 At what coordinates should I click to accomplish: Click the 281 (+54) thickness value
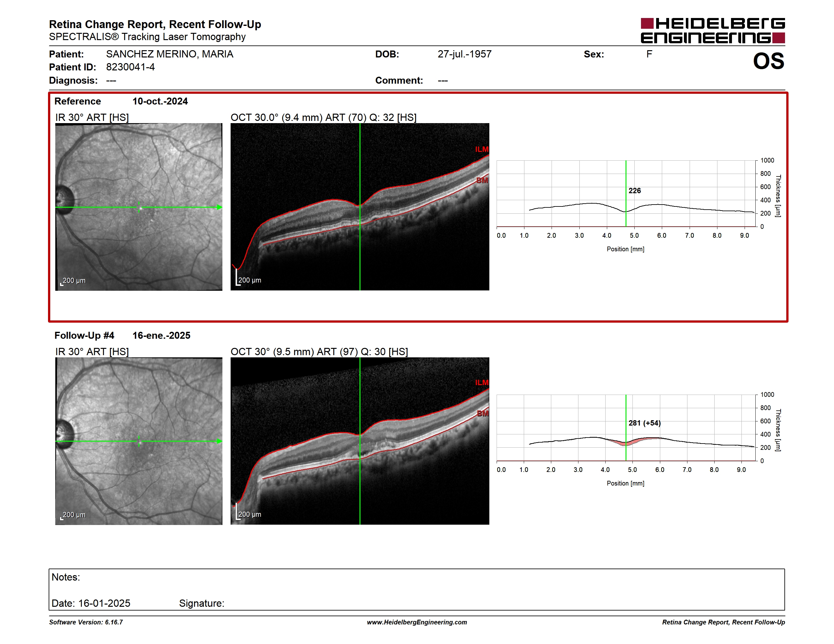[644, 423]
